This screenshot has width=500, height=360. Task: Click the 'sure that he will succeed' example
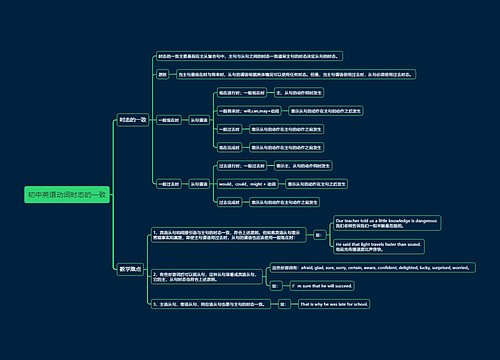322,286
